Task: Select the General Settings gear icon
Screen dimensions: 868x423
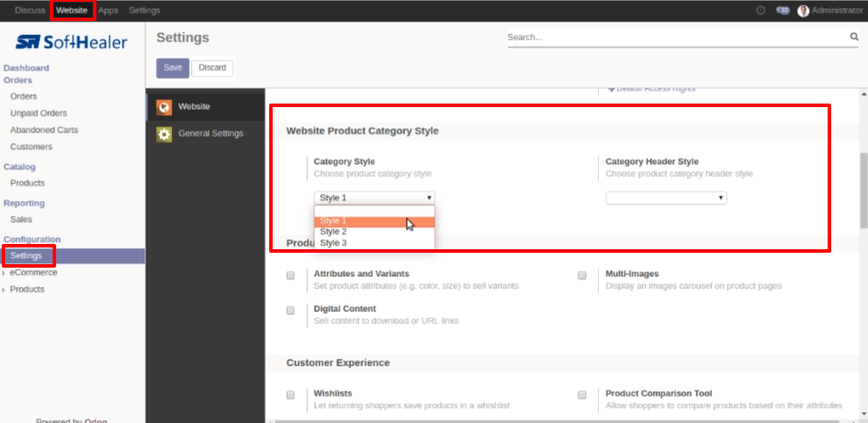Action: point(164,134)
